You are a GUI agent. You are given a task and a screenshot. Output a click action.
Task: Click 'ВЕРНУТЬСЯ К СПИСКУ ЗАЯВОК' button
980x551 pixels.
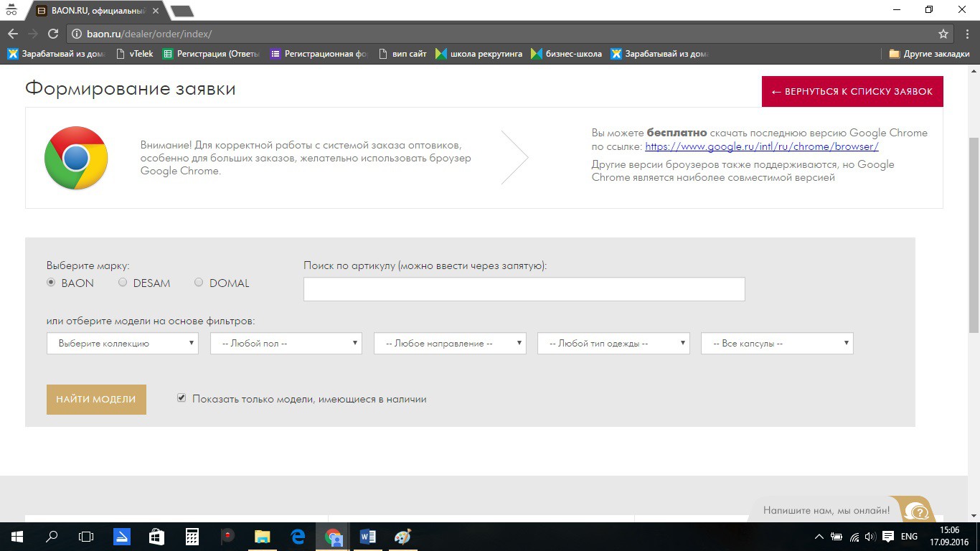point(852,92)
